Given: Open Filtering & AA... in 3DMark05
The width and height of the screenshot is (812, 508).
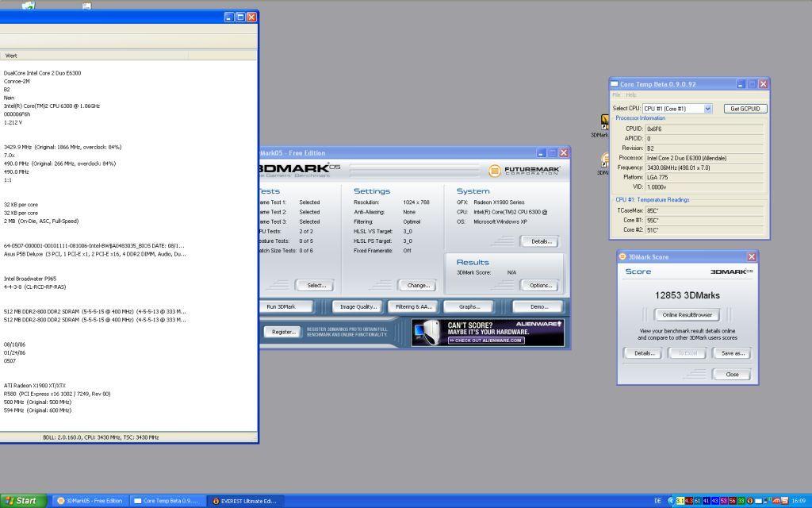Looking at the screenshot, I should tap(413, 307).
